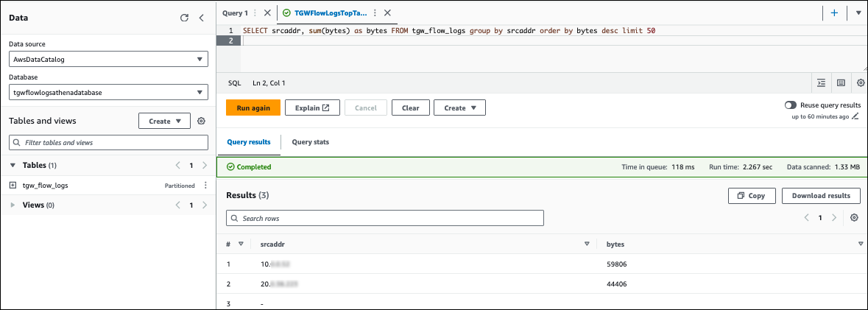Open the Tables and views Create dropdown

pyautogui.click(x=164, y=121)
